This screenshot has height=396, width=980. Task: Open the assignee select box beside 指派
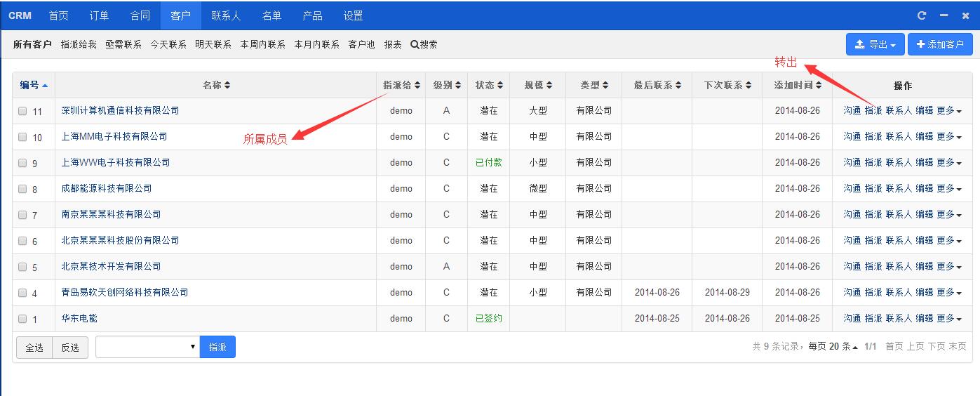[x=147, y=347]
